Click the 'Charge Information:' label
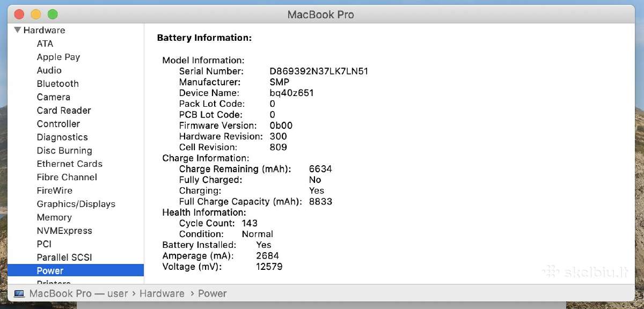 point(206,158)
